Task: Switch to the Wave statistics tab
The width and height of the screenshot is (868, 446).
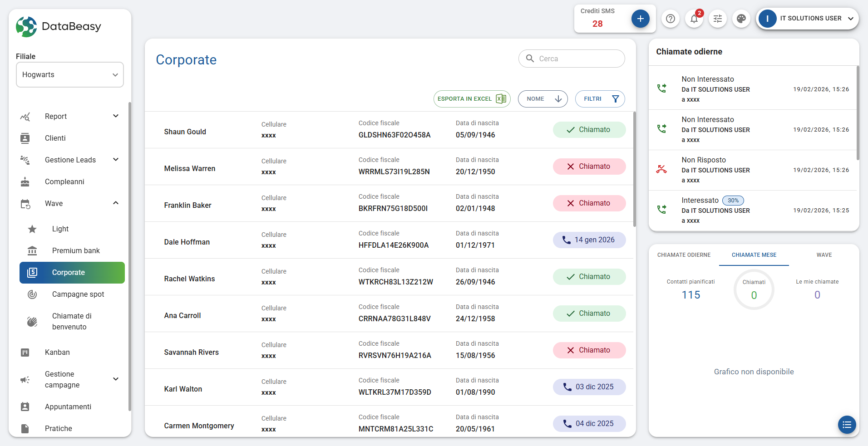Action: pos(824,255)
